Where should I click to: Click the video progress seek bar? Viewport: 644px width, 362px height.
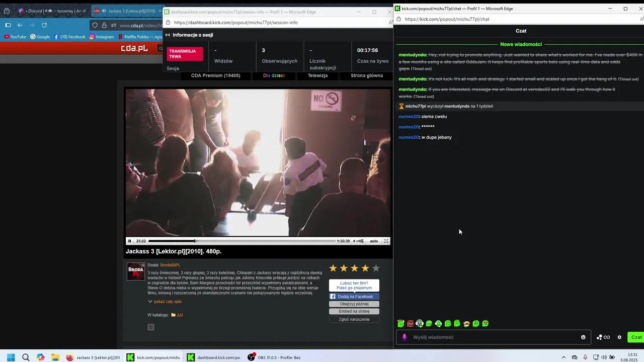pos(242,241)
